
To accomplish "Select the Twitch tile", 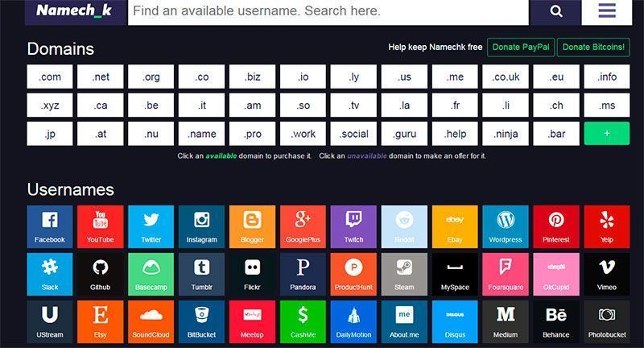I will point(353,227).
